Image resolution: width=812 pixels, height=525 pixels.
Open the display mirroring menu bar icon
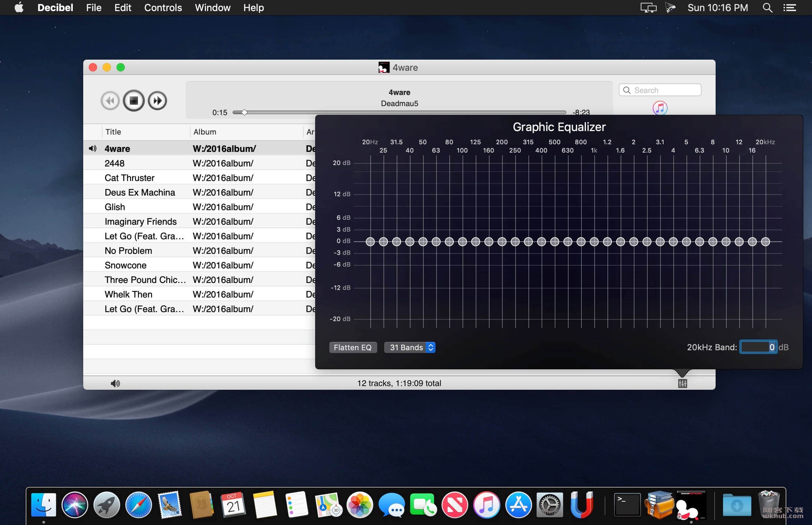pyautogui.click(x=648, y=8)
